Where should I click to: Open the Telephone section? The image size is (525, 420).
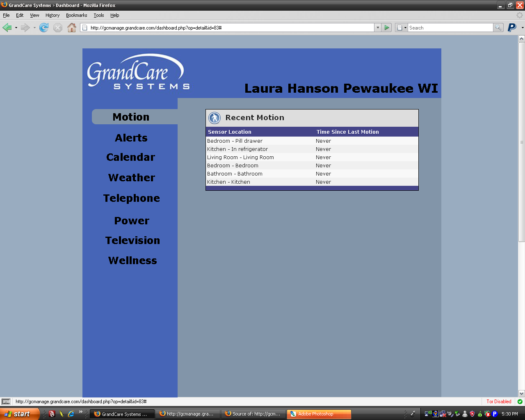click(132, 198)
